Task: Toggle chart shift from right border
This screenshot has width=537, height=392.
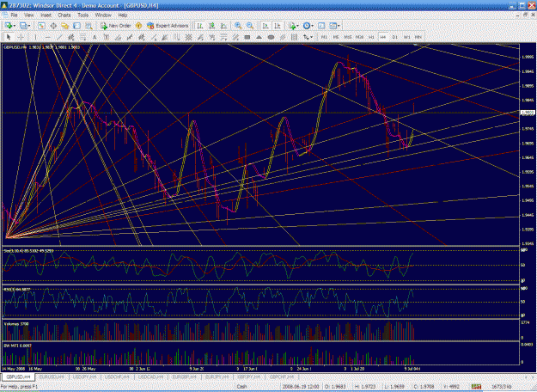Action: tap(278, 26)
